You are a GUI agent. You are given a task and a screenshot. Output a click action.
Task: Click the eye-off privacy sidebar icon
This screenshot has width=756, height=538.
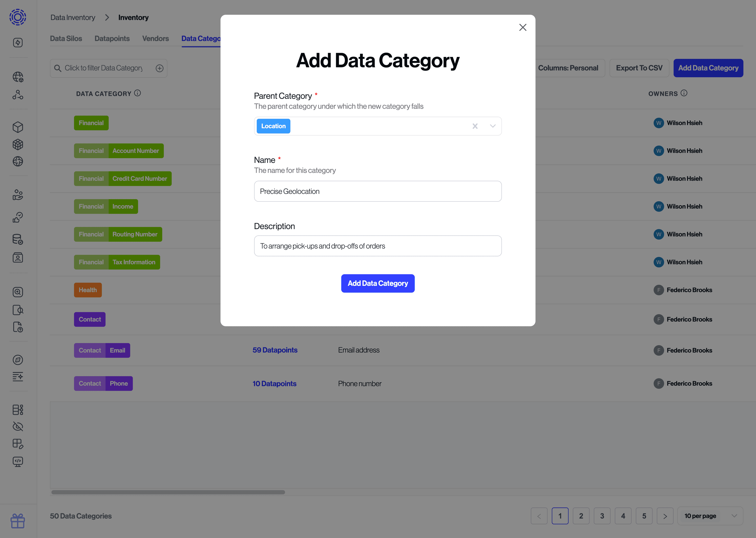coord(18,426)
